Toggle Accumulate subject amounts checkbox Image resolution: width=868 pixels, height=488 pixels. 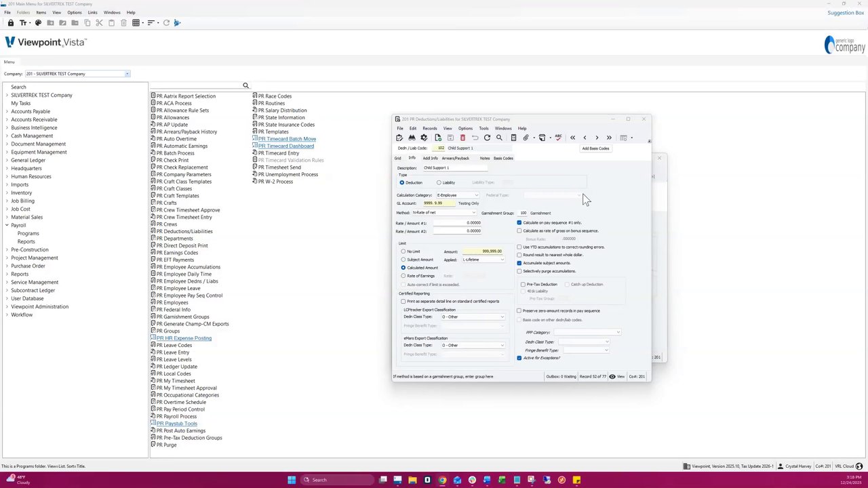coord(519,263)
